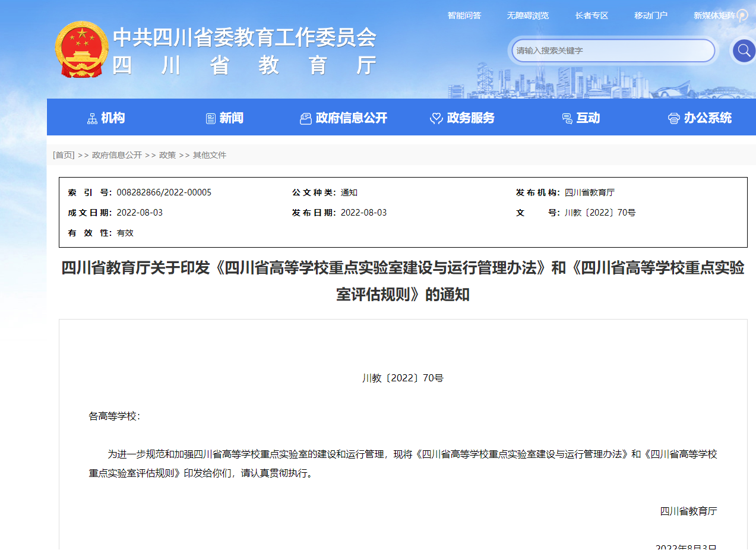Image resolution: width=756 pixels, height=550 pixels.
Task: Open the 智能问答 link
Action: click(x=464, y=15)
